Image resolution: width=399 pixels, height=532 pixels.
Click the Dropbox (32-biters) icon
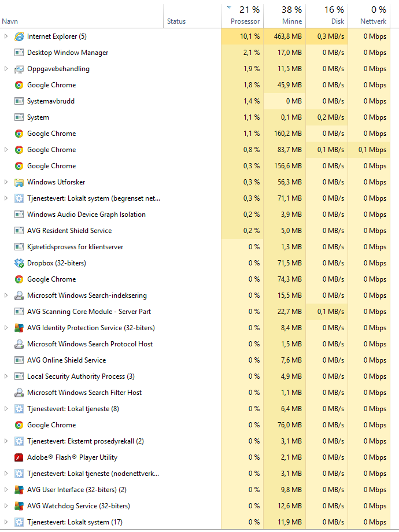[x=19, y=263]
